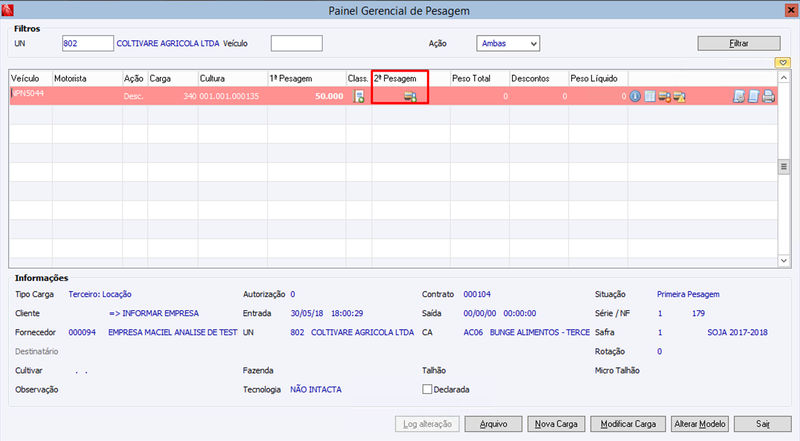Click the Descontos column header

(539, 79)
